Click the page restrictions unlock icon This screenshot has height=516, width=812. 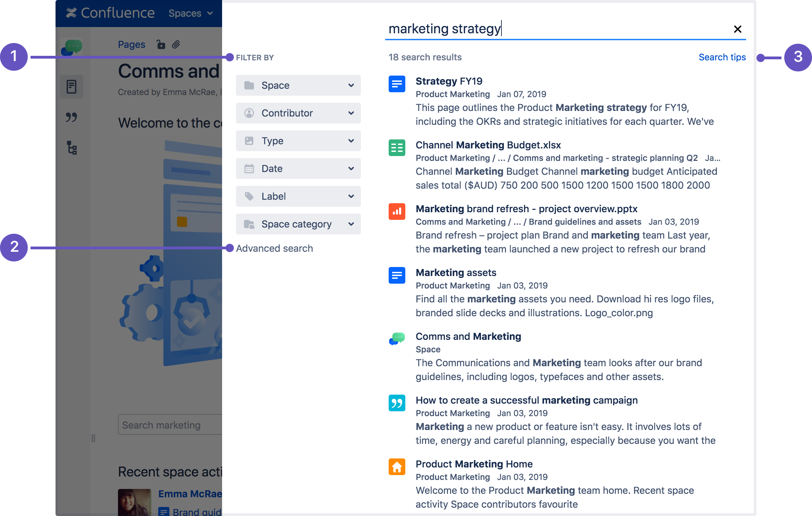[x=161, y=44]
